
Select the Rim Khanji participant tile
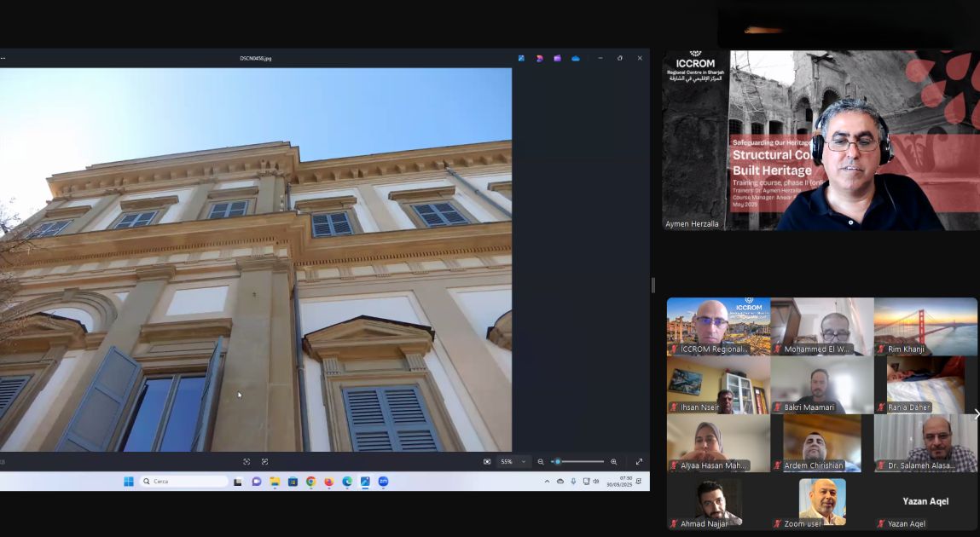tap(925, 326)
